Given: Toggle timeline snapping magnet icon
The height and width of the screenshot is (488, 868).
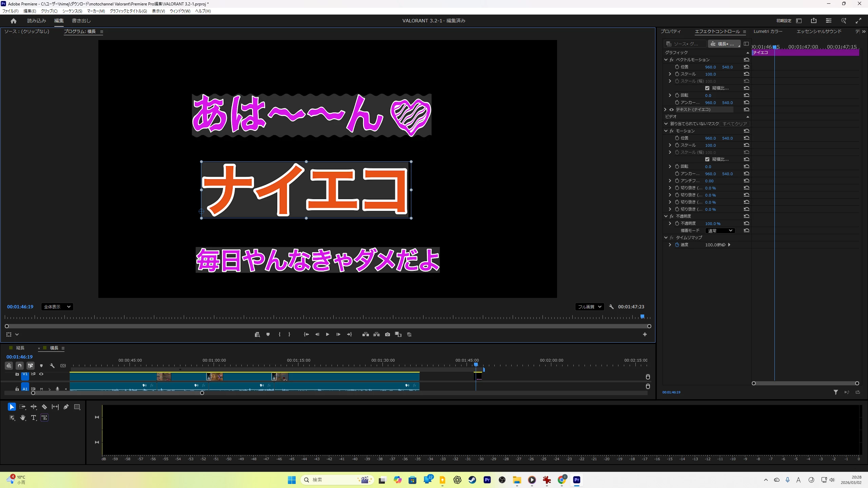Looking at the screenshot, I should click(20, 366).
